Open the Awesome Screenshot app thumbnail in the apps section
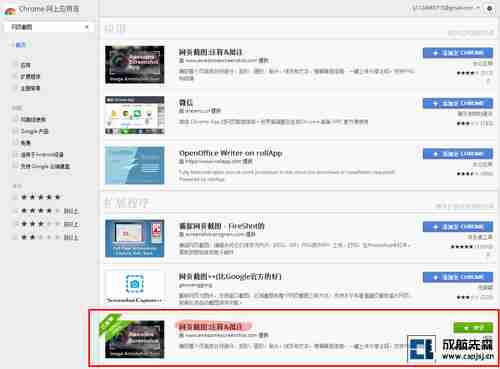 [135, 64]
